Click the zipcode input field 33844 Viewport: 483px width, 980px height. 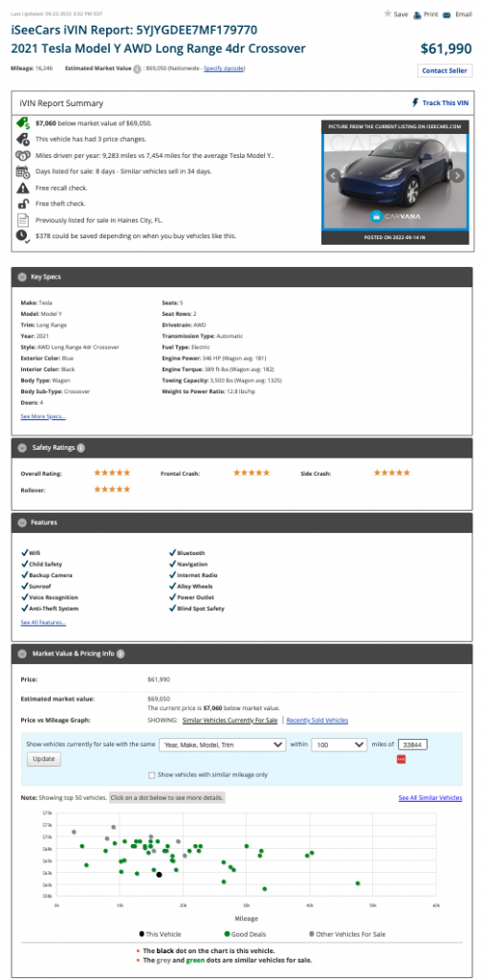coord(412,745)
